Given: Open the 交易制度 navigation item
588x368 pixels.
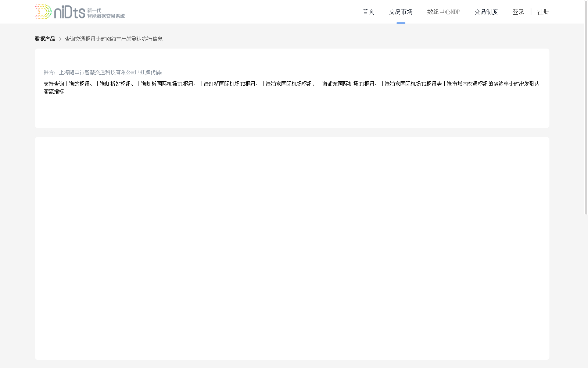Looking at the screenshot, I should (486, 12).
